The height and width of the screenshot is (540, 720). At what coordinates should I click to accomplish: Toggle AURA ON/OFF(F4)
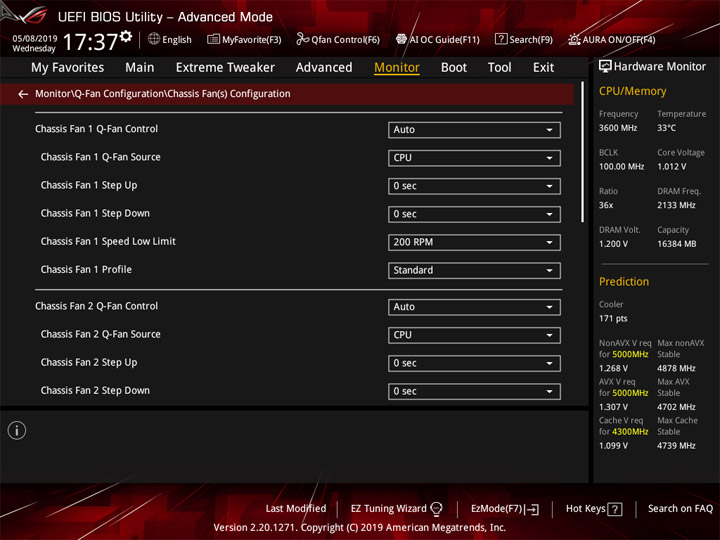[612, 39]
